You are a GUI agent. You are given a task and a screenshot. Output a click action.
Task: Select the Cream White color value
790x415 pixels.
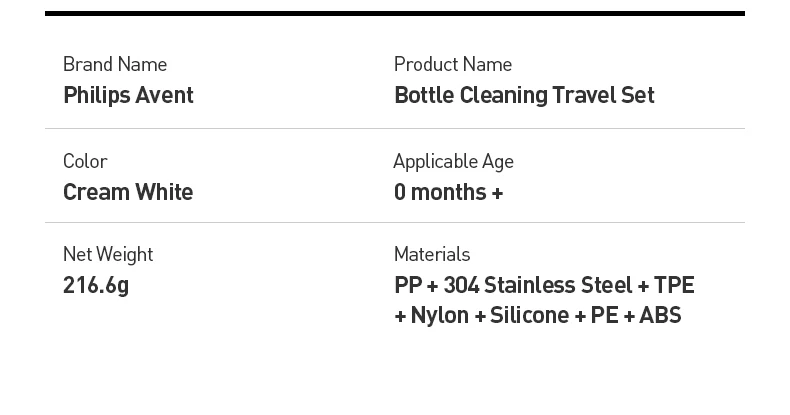128,192
